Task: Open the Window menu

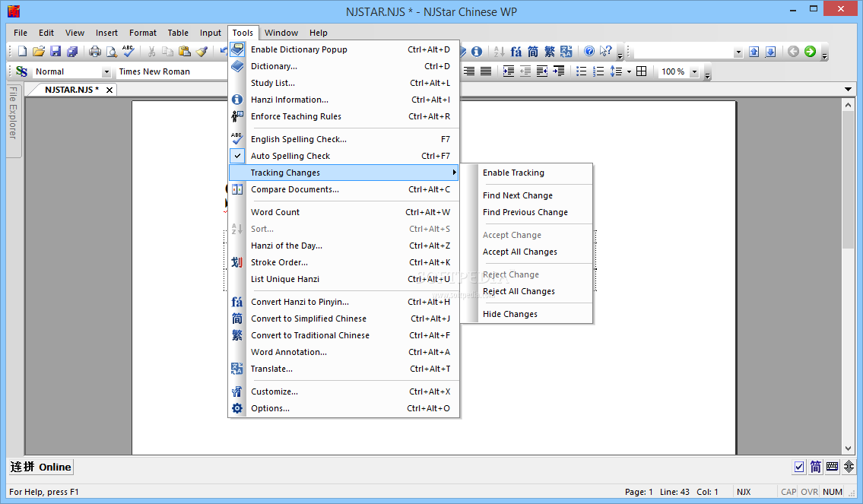Action: point(281,33)
